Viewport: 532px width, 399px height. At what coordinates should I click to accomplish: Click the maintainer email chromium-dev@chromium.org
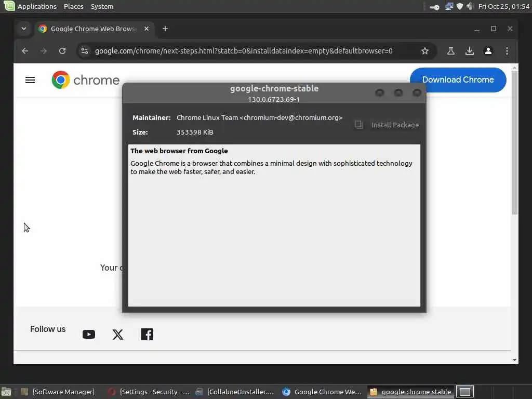[291, 118]
